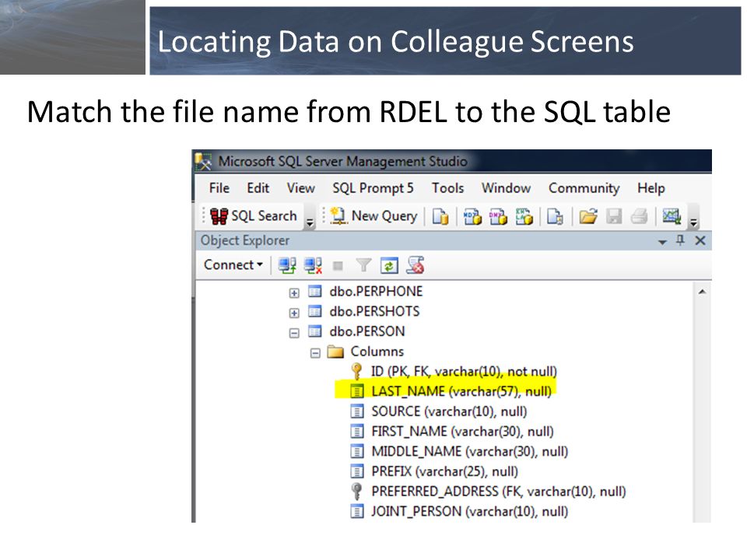Image resolution: width=747 pixels, height=560 pixels.
Task: Select the dbo.PERSON table
Action: click(x=366, y=331)
